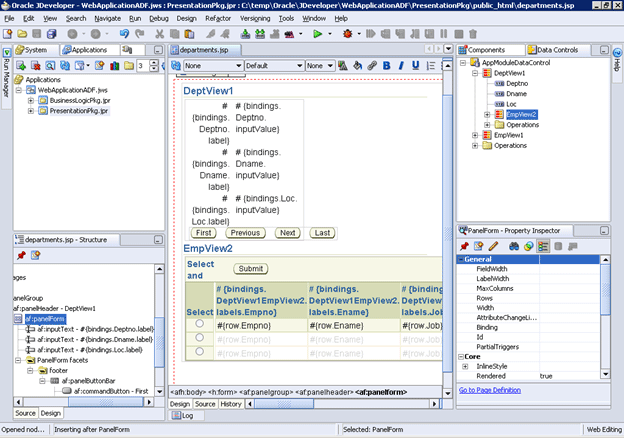Expand the PresentationPkg.jpr project node
The image size is (624, 438).
[x=31, y=111]
